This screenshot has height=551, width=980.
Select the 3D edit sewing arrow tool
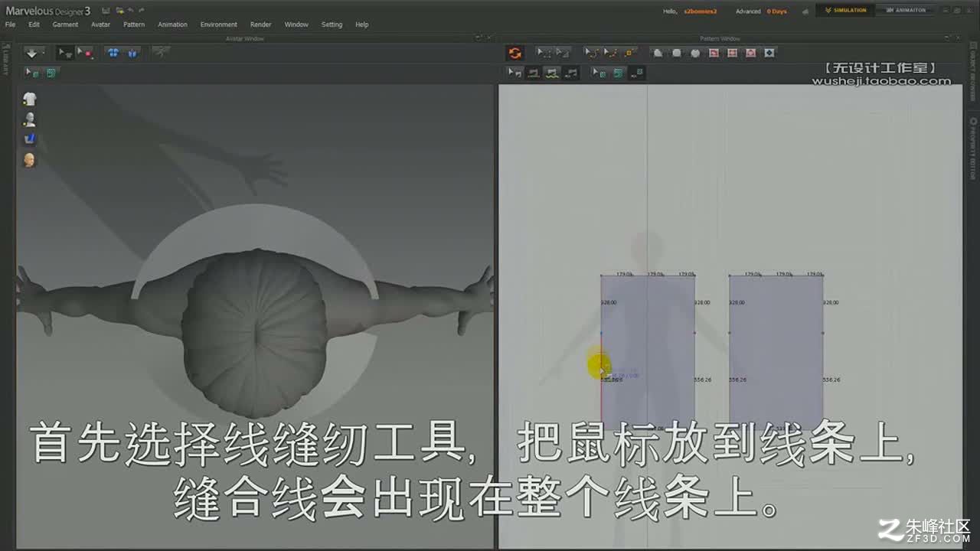pos(32,73)
